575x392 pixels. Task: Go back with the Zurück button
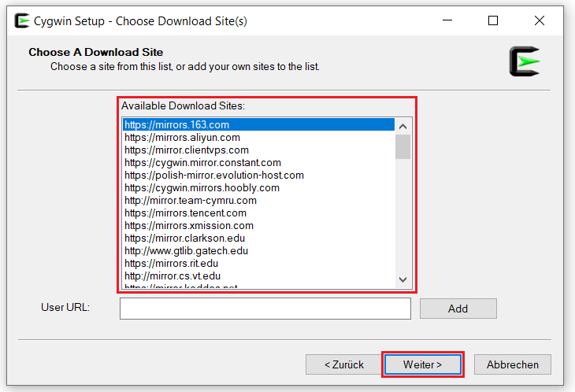[x=343, y=364]
